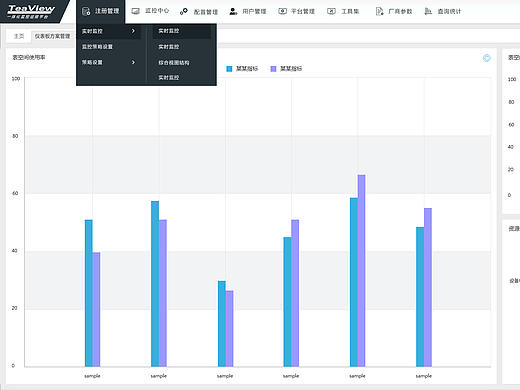The image size is (520, 390).
Task: Click the 工具集 toolbox icon
Action: coord(331,11)
